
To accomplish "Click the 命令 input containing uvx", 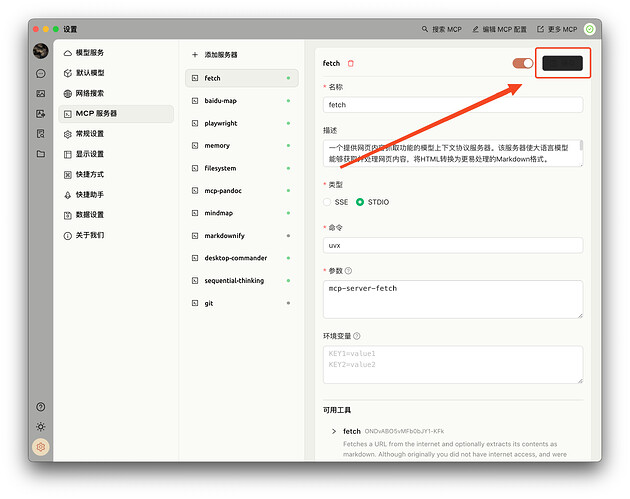I will (x=453, y=245).
